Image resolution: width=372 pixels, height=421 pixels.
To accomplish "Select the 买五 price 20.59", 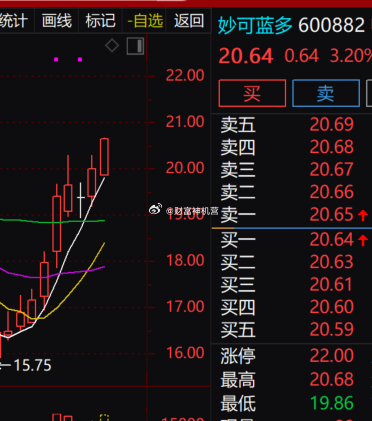I will click(331, 329).
